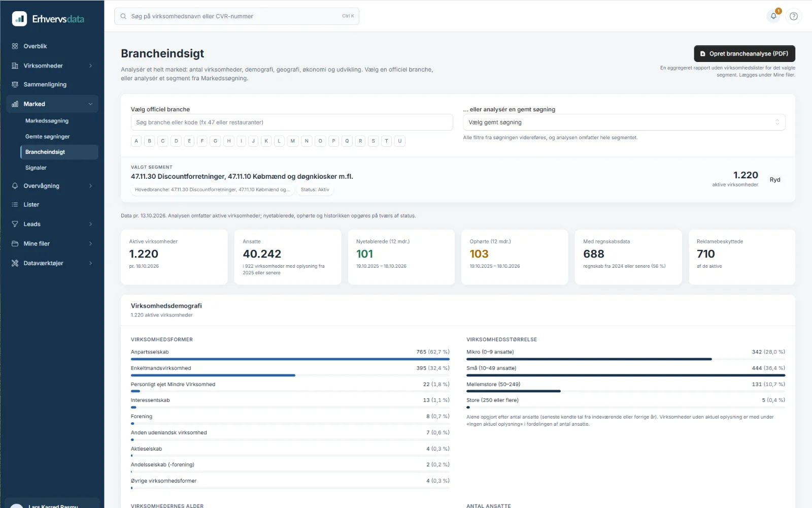Click the Overvågning bell icon in sidebar
Viewport: 812px width, 508px height.
pos(15,186)
